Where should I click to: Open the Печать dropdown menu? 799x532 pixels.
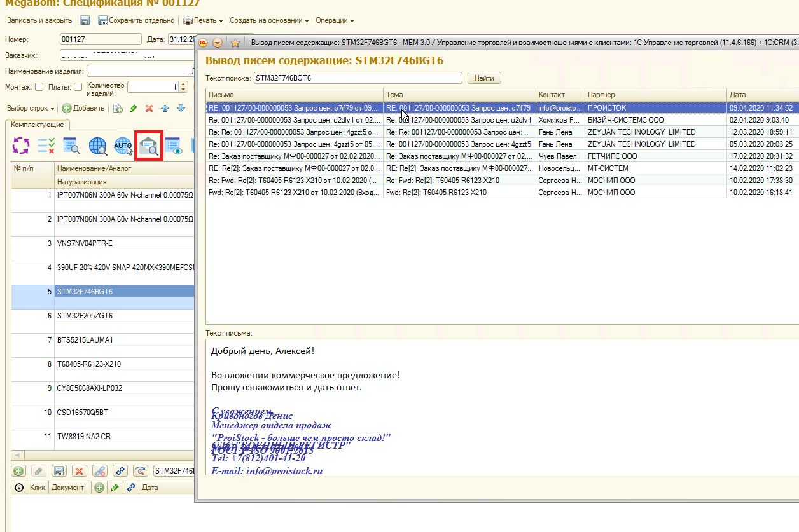(x=204, y=20)
